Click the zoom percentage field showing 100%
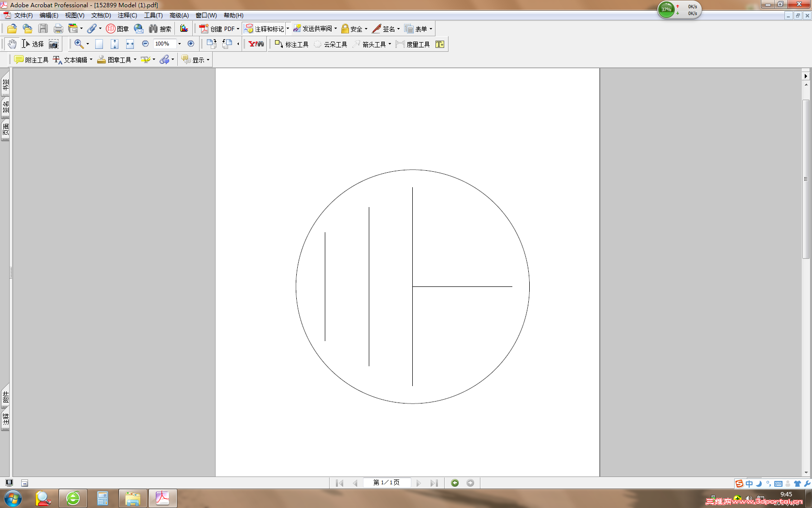Screen dimensions: 812x508 (x=164, y=44)
